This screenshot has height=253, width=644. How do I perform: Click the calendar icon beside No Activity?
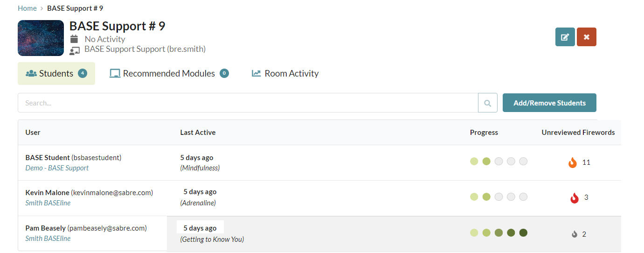74,39
